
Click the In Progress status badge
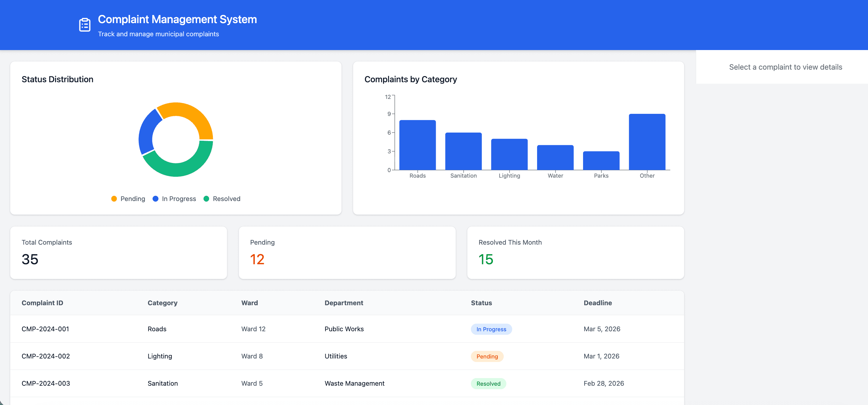tap(491, 329)
